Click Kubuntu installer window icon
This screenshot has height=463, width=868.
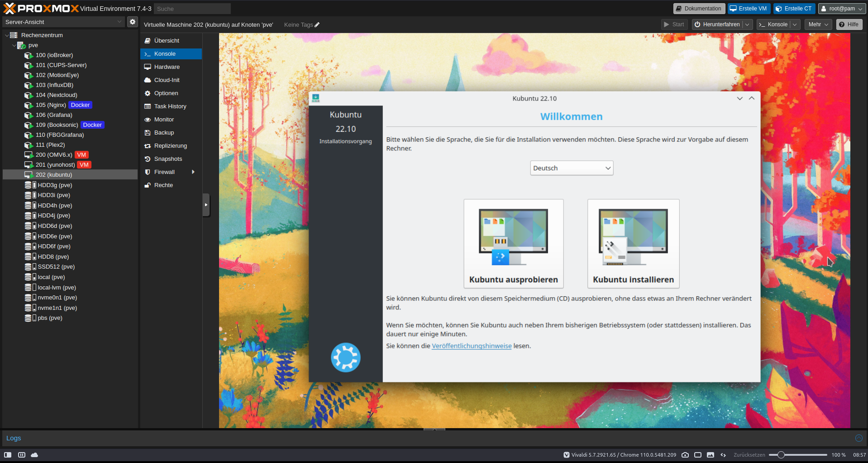tap(316, 98)
